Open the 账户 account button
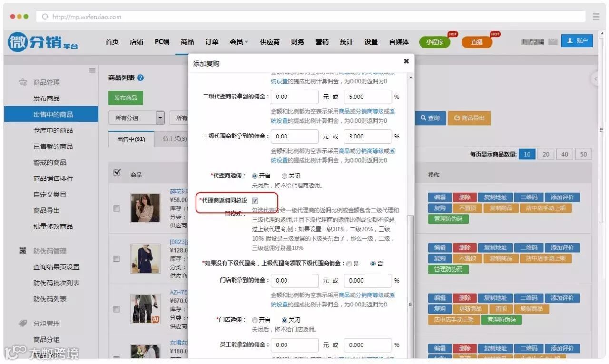609x364 pixels. 577,41
